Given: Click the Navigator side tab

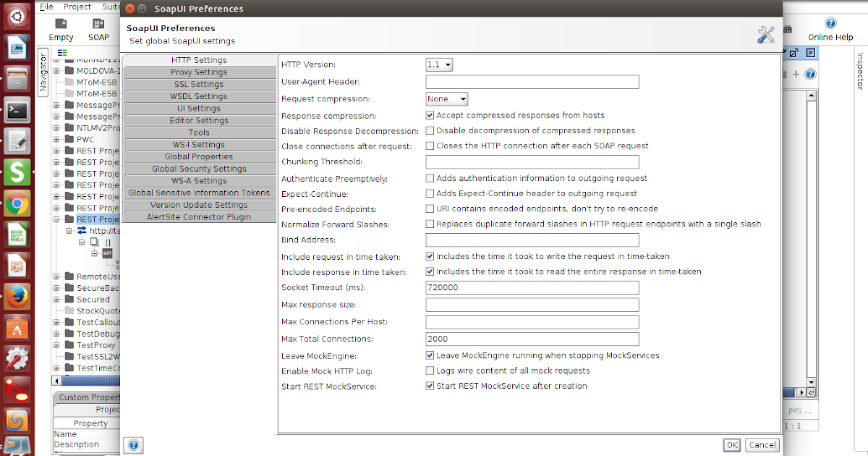Looking at the screenshot, I should [43, 72].
